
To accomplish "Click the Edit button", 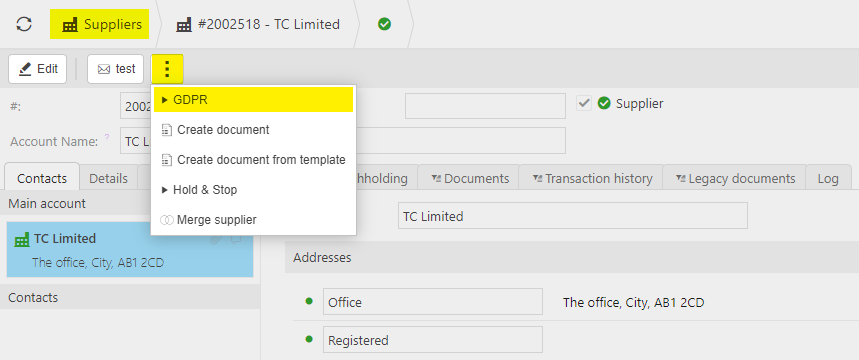I will 38,69.
